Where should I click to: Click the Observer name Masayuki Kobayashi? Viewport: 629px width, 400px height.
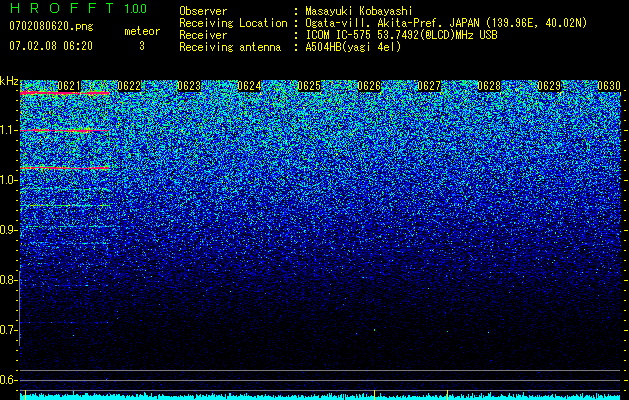click(x=359, y=11)
